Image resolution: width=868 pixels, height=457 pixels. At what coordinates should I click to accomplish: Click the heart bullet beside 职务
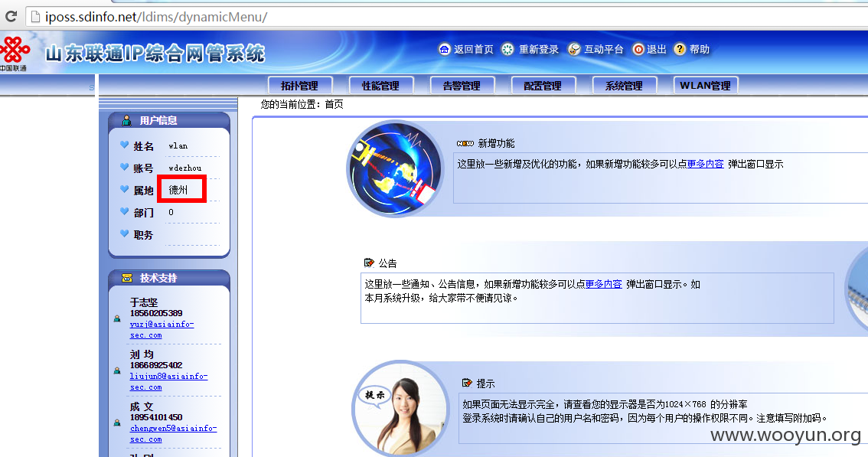tap(125, 233)
